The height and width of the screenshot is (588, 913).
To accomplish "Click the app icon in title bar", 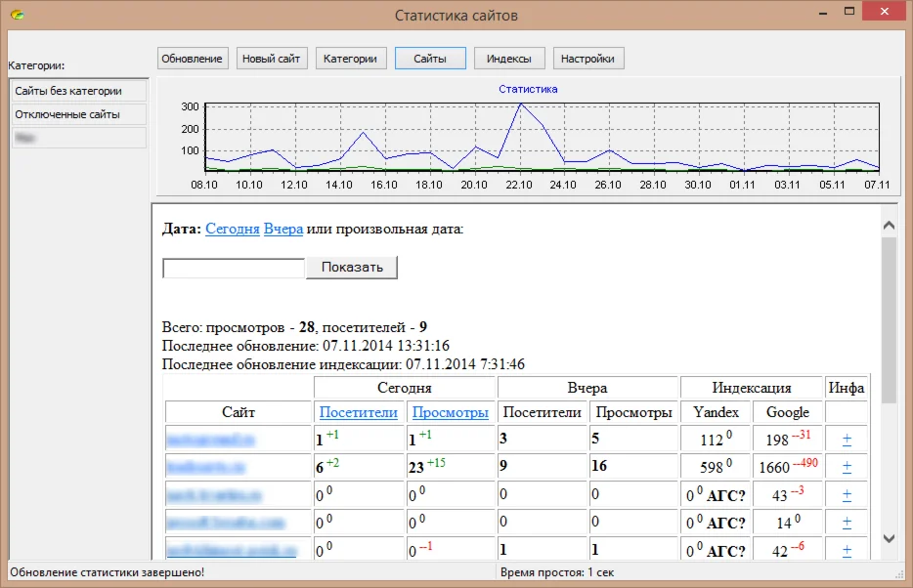I will pos(17,15).
